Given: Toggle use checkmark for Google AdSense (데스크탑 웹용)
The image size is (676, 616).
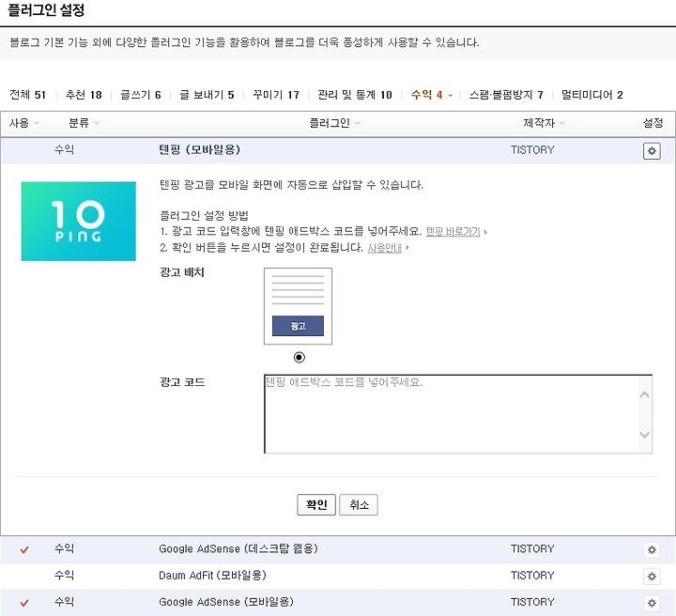Looking at the screenshot, I should [24, 549].
